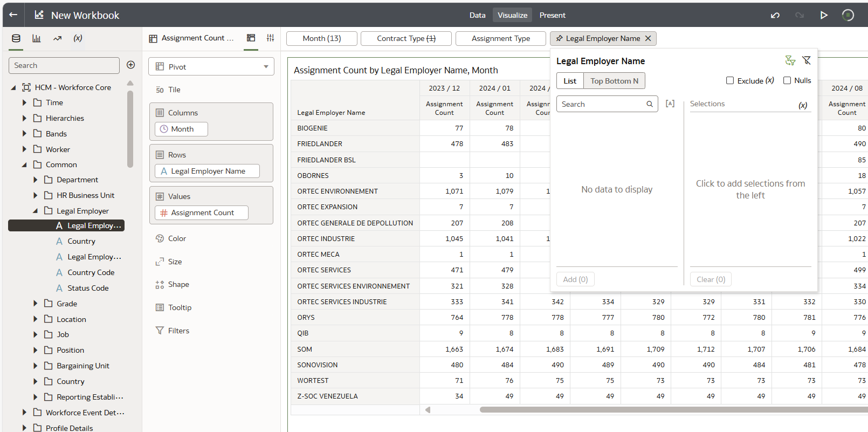Click the pin icon on Legal Employer filter

point(559,38)
